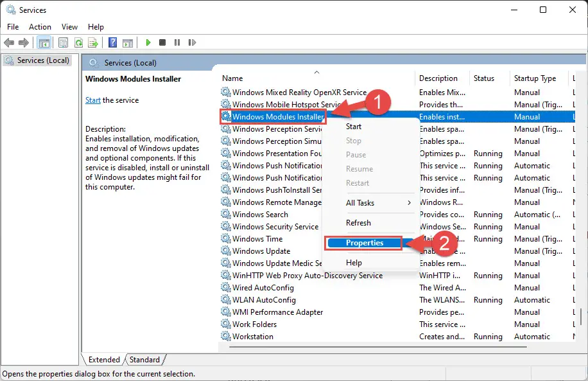
Task: Select the Windows Search service row
Action: 397,215
